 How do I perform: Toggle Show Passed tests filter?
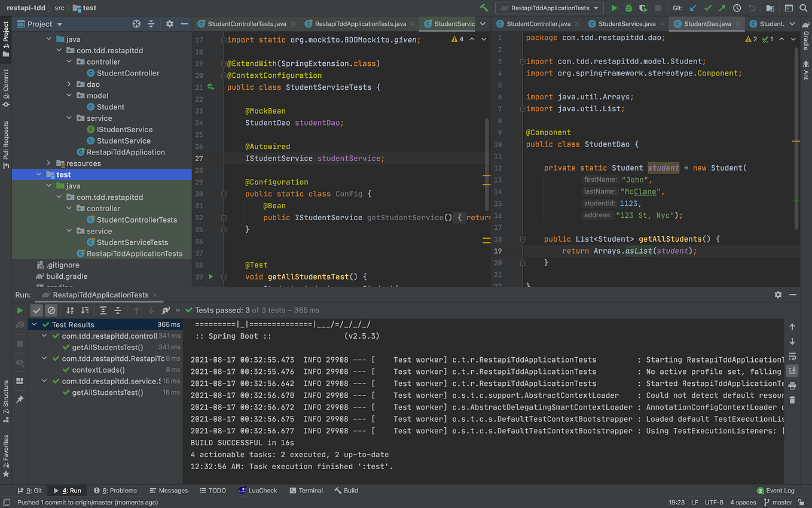click(37, 310)
